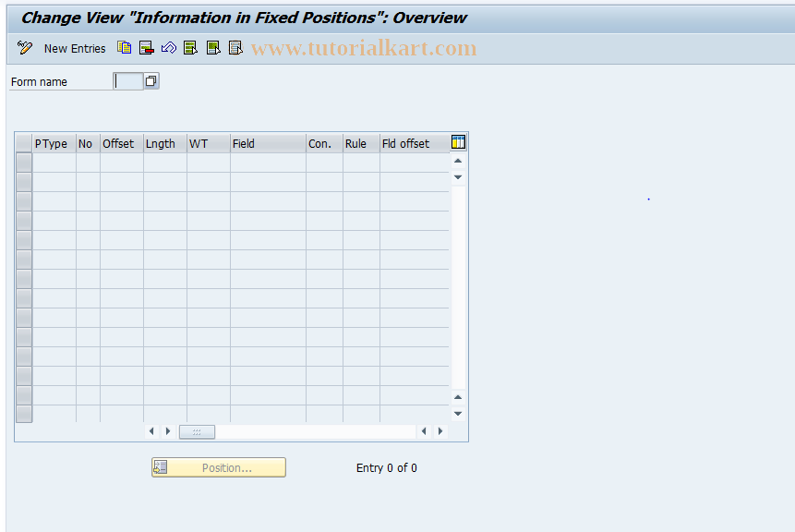Click left arrow at horizontal scrollbar start

151,431
